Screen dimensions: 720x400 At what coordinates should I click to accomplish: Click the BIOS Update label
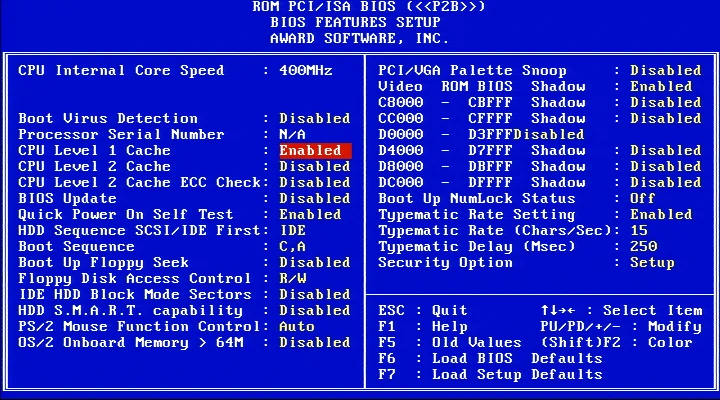pos(67,198)
